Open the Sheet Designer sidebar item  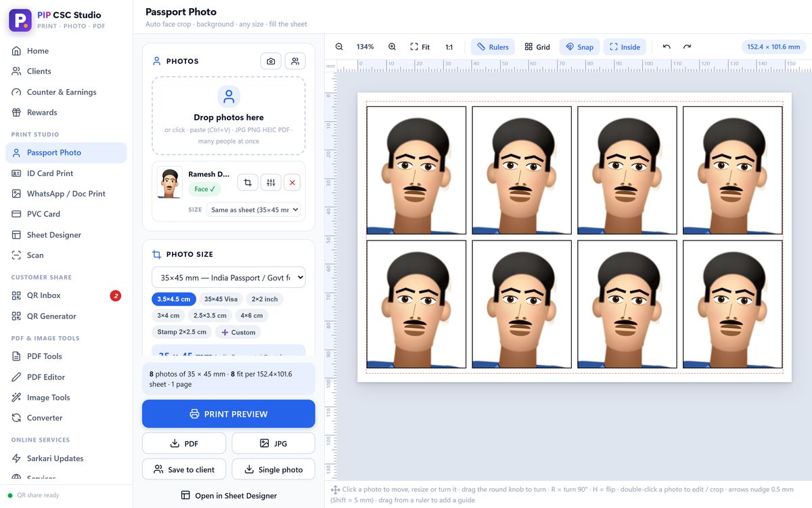coord(66,235)
